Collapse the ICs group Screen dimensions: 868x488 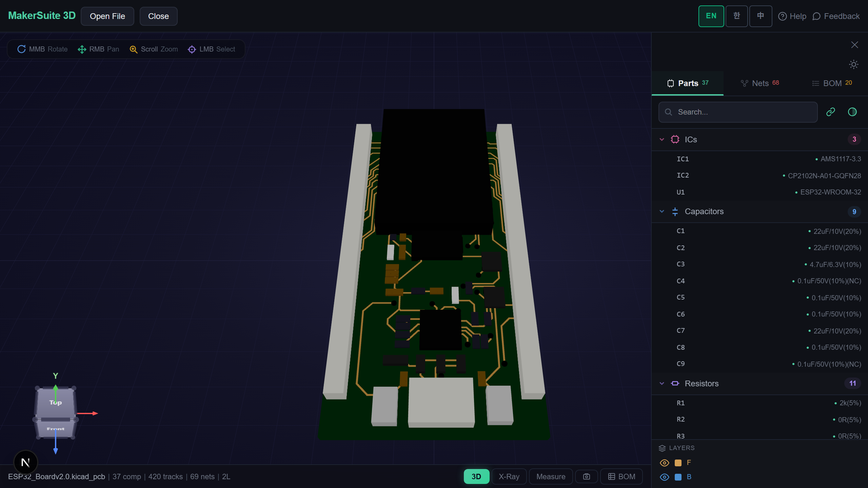click(662, 139)
